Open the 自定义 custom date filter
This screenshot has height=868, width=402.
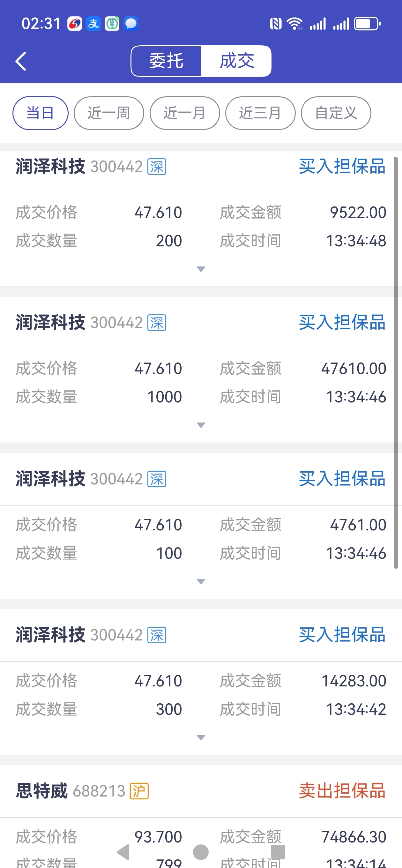[x=336, y=113]
